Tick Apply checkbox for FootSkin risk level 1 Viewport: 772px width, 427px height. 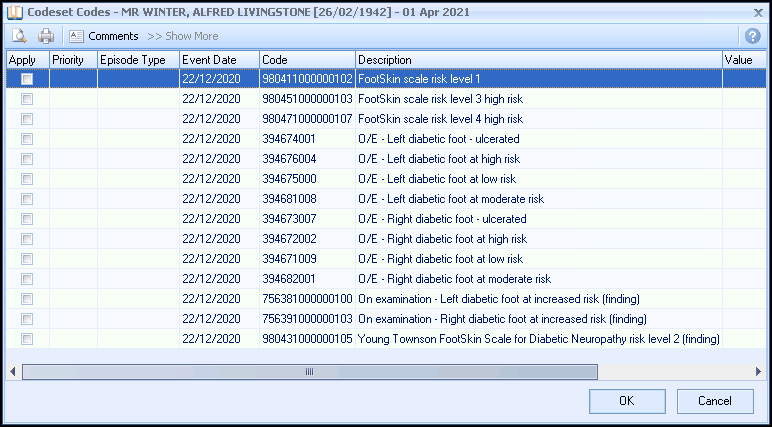click(x=27, y=79)
